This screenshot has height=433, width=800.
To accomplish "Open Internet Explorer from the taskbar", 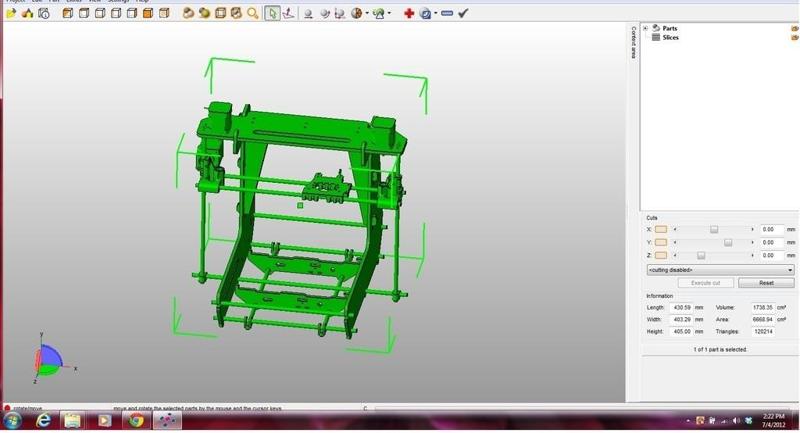I will (43, 421).
